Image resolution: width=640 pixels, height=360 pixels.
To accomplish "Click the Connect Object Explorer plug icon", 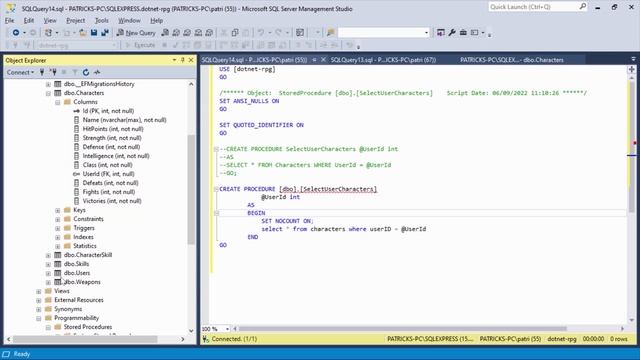I will [42, 72].
